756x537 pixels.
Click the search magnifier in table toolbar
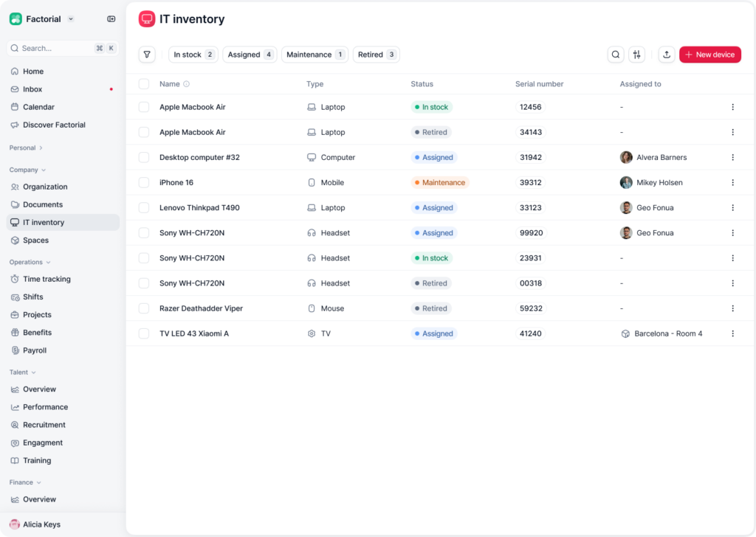[616, 55]
